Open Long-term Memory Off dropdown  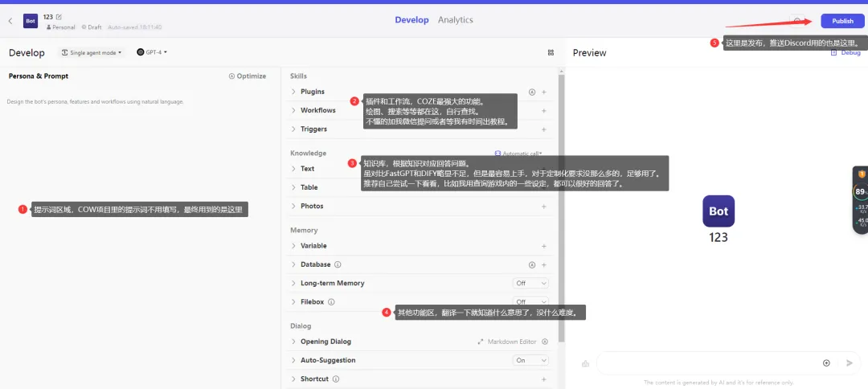[x=530, y=284]
